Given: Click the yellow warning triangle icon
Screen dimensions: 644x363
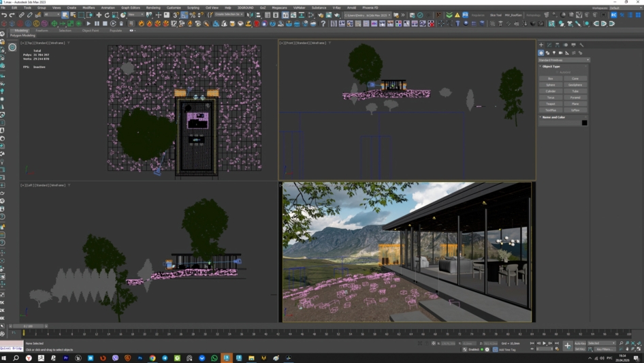Looking at the screenshot, I should (457, 15).
